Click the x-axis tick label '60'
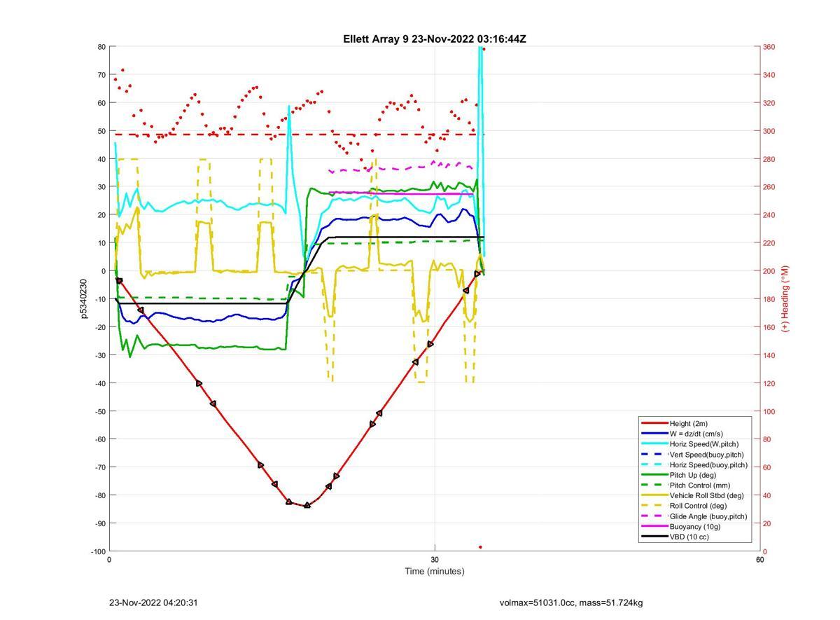Viewport: 840px width, 620px height. pyautogui.click(x=759, y=560)
